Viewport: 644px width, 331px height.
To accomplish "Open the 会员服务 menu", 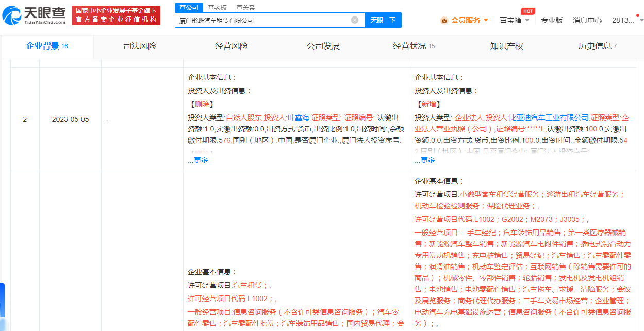I will pyautogui.click(x=466, y=20).
